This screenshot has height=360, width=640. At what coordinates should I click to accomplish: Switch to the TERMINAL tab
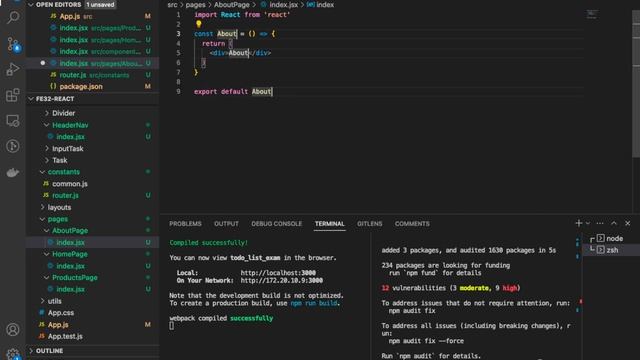pyautogui.click(x=329, y=224)
